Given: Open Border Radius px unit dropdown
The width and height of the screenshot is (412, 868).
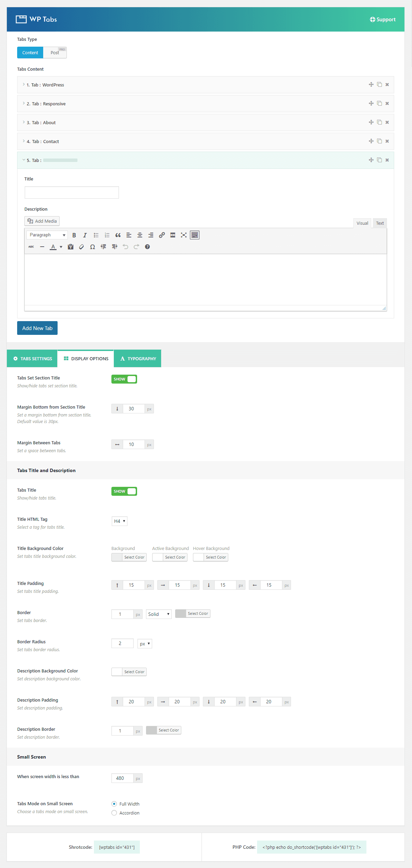Looking at the screenshot, I should pos(145,644).
